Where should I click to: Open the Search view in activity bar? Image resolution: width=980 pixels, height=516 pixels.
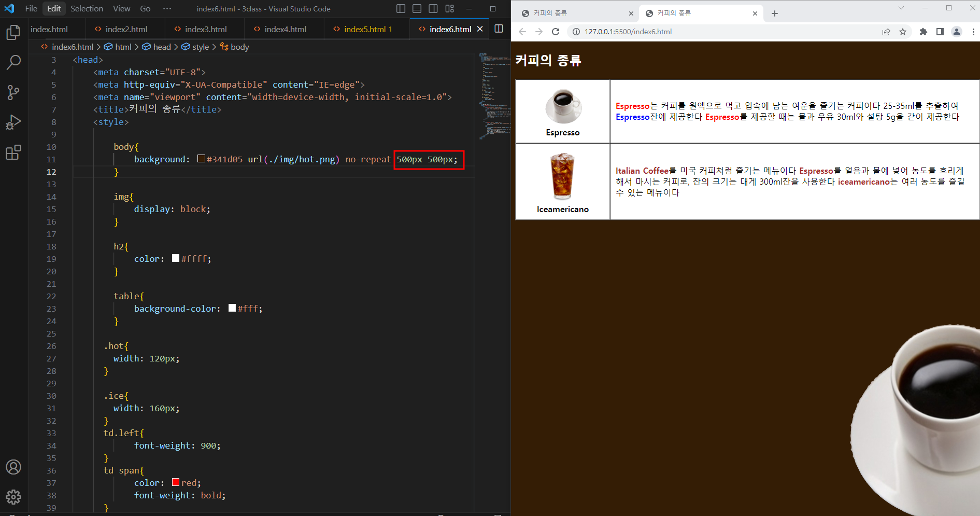click(x=13, y=62)
